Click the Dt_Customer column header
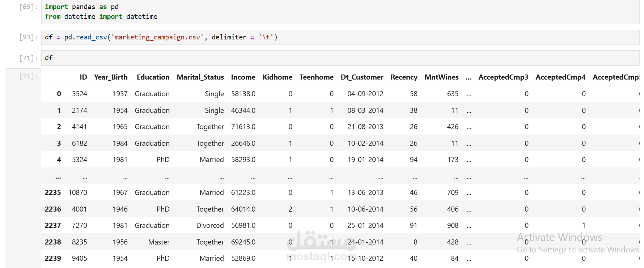 tap(362, 77)
